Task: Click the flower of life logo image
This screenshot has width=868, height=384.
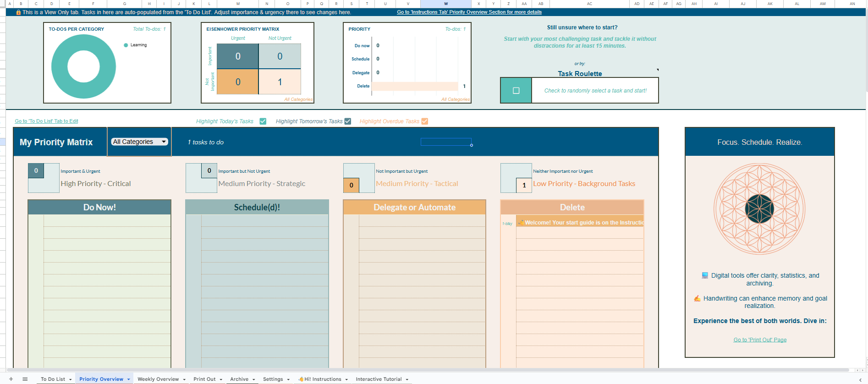Action: point(759,209)
